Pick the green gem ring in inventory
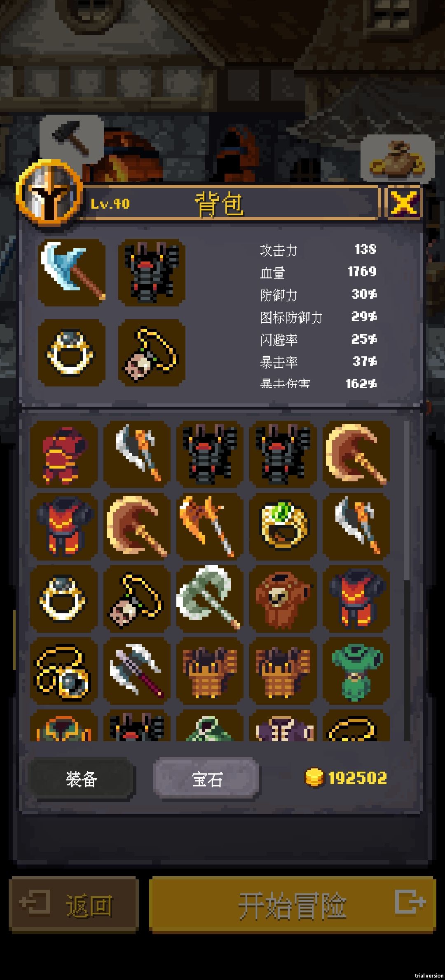This screenshot has width=445, height=980. [283, 526]
